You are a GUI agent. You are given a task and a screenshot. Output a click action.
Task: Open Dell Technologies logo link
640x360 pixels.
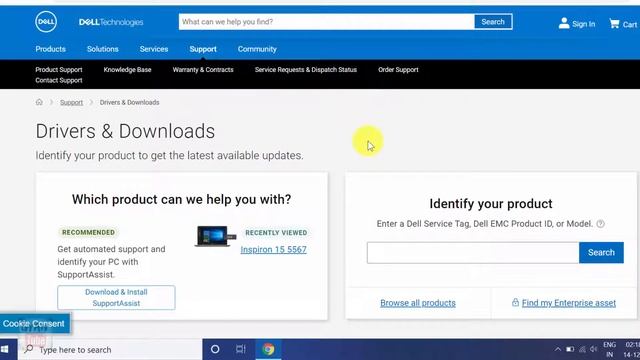click(x=111, y=22)
